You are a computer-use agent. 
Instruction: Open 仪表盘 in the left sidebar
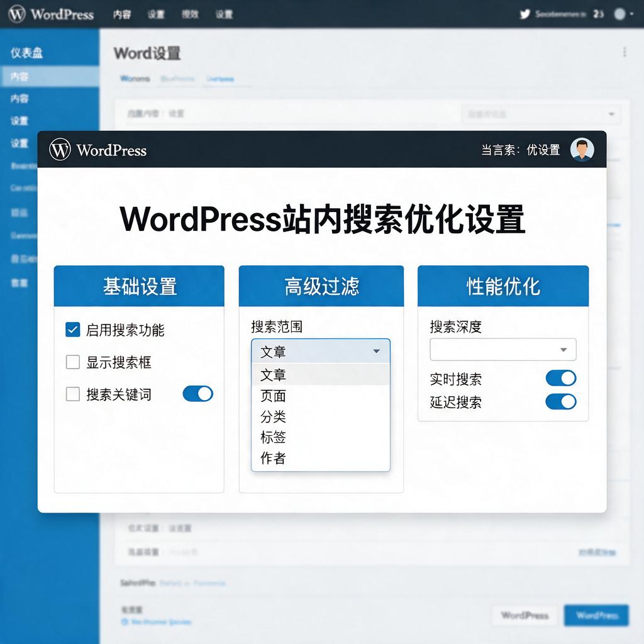pos(26,53)
